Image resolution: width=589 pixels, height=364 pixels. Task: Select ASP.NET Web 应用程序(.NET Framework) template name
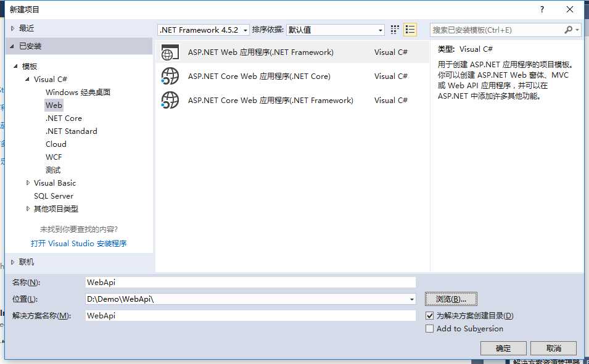(261, 52)
